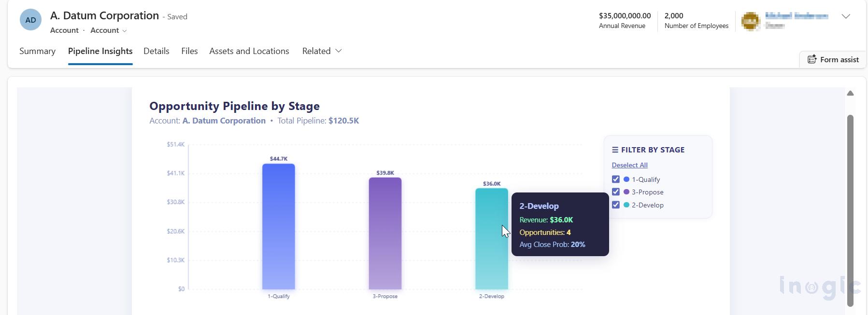868x315 pixels.
Task: Click the owner profile picture
Action: [x=751, y=21]
